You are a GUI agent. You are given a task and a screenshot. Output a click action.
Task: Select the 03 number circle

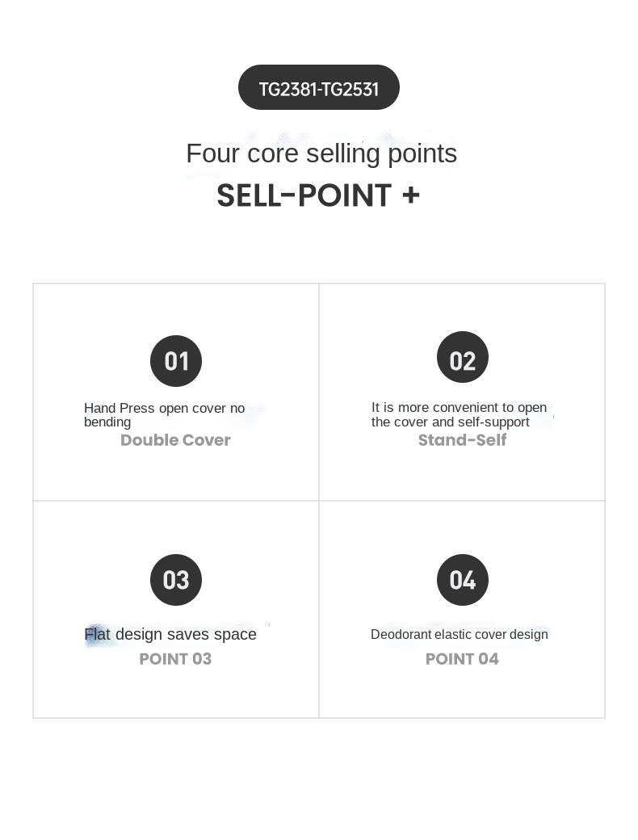click(x=176, y=580)
